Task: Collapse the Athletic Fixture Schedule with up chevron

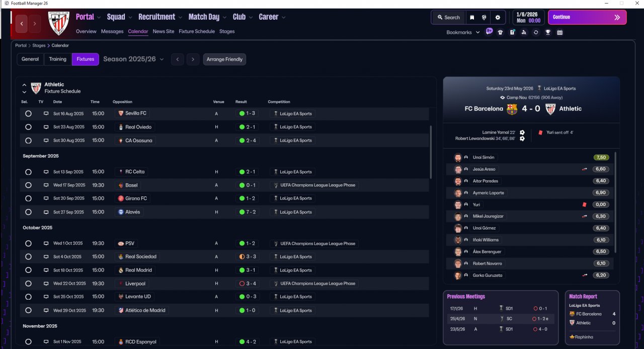Action: 24,86
